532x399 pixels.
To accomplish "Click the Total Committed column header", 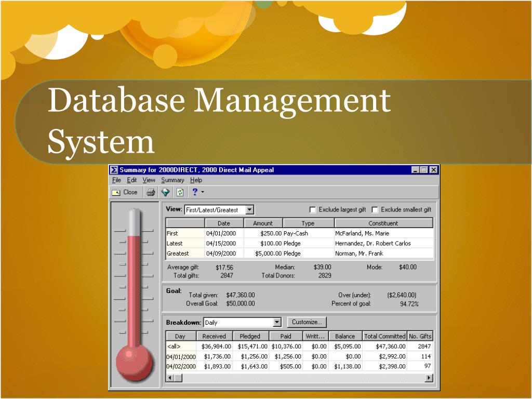I will pyautogui.click(x=385, y=336).
